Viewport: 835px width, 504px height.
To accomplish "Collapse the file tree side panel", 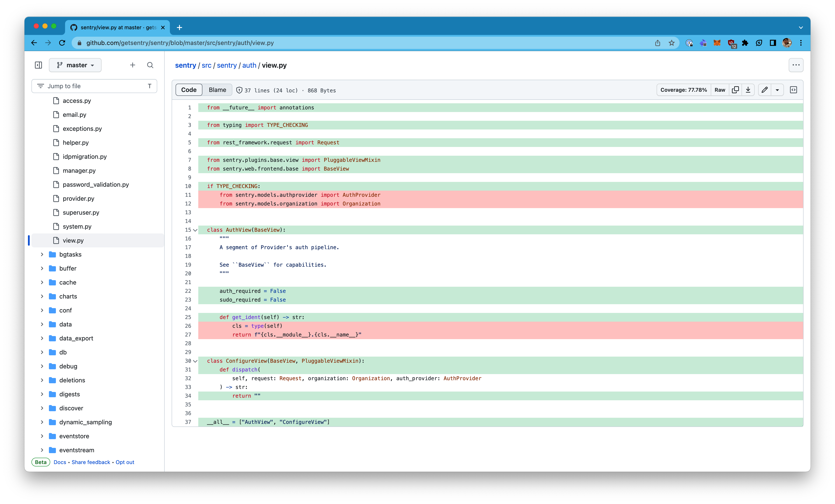I will coord(39,65).
